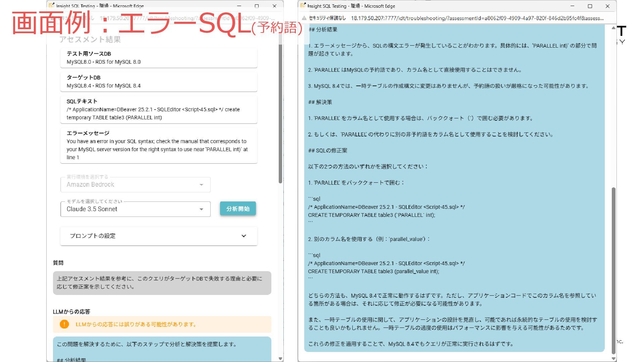Expand the プロンプトの設定 section
The width and height of the screenshot is (644, 362).
click(x=159, y=236)
